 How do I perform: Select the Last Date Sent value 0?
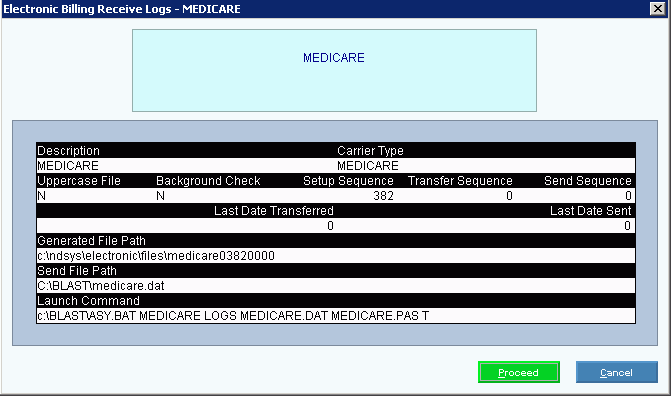627,226
